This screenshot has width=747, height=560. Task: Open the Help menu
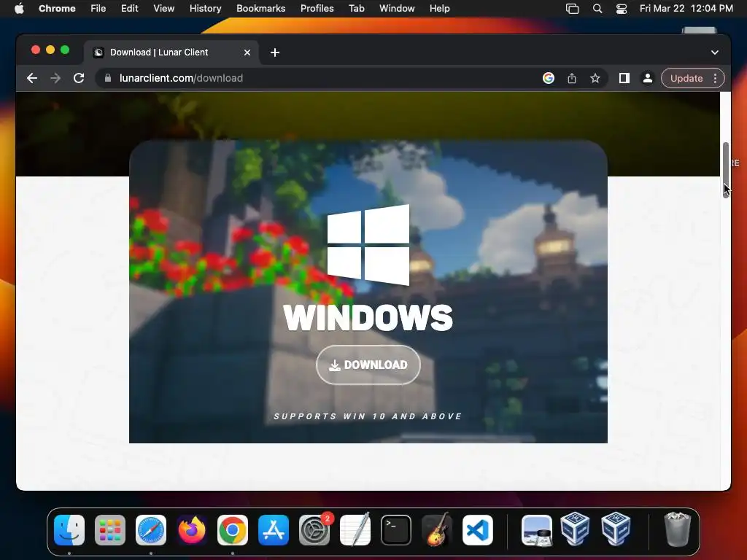[439, 8]
